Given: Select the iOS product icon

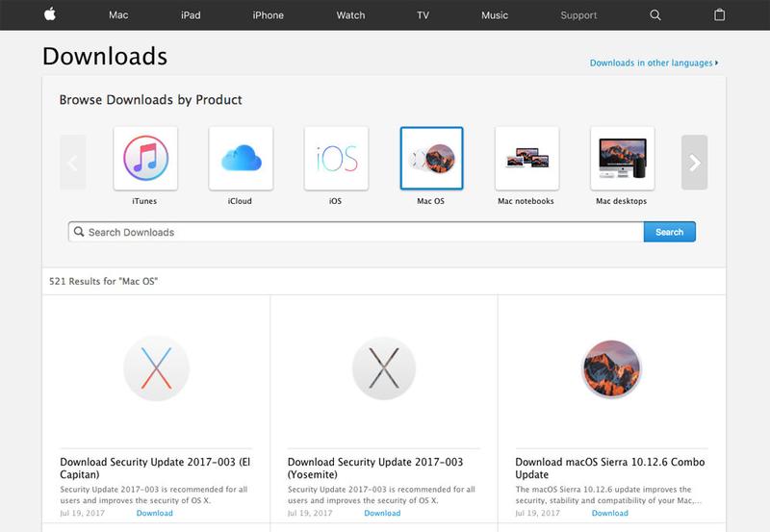Looking at the screenshot, I should pos(336,159).
